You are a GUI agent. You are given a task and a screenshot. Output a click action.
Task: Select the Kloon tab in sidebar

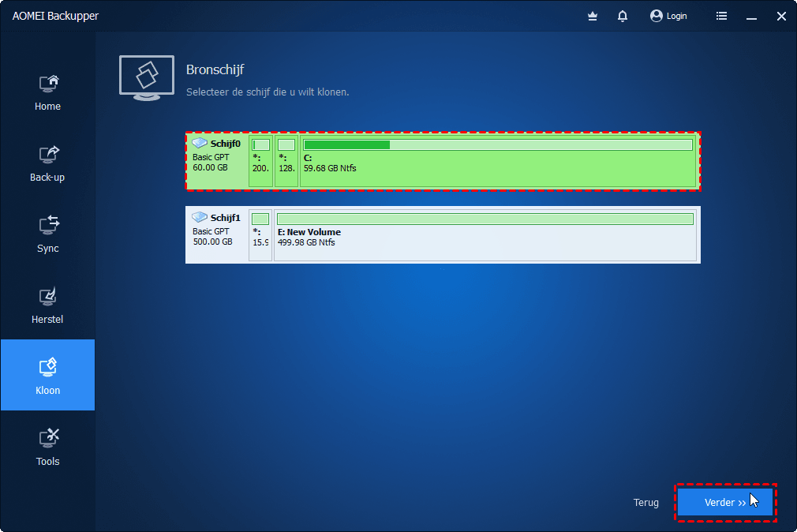point(48,375)
